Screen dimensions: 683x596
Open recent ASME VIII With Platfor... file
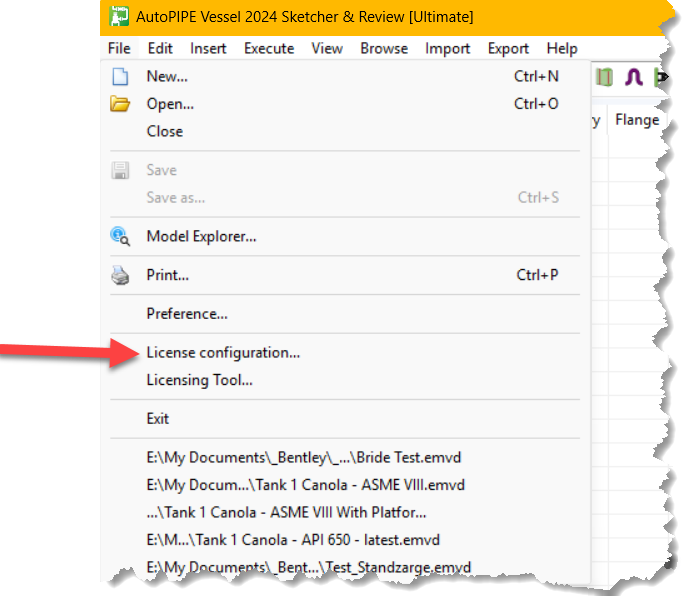tap(345, 513)
